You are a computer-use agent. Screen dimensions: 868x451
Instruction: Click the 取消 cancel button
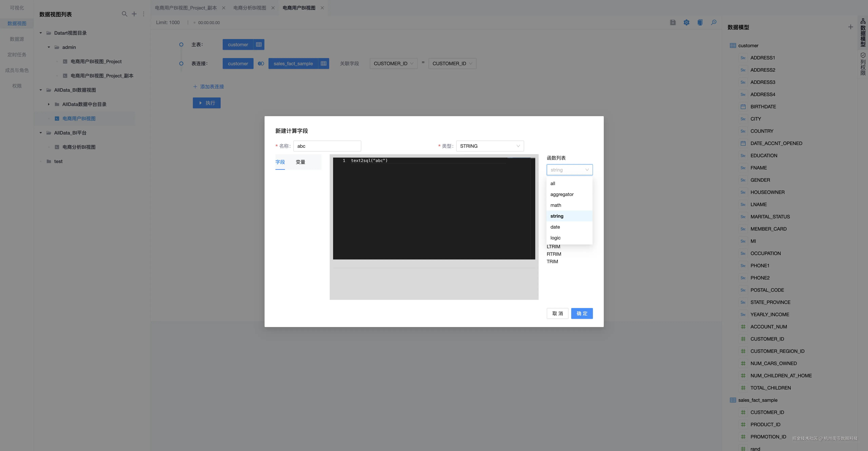coord(557,313)
